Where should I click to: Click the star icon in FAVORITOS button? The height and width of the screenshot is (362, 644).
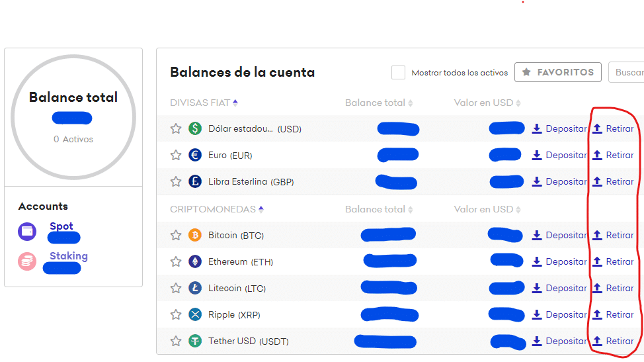pos(526,72)
